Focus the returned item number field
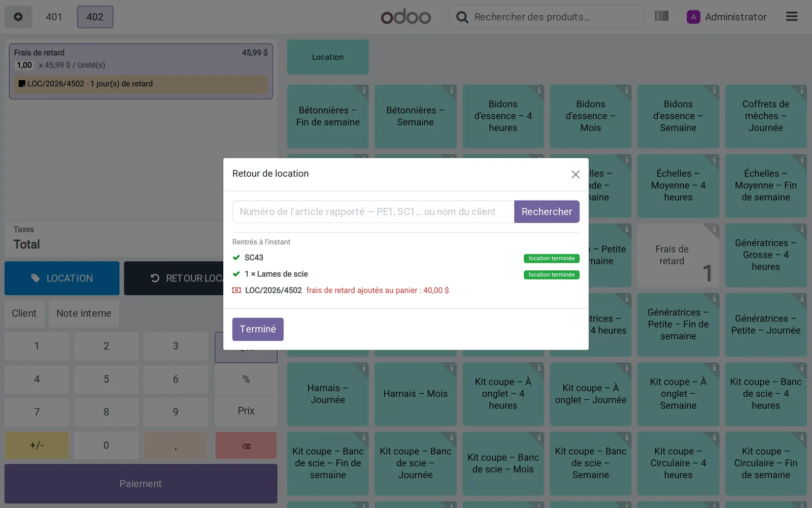This screenshot has width=812, height=508. [x=374, y=212]
